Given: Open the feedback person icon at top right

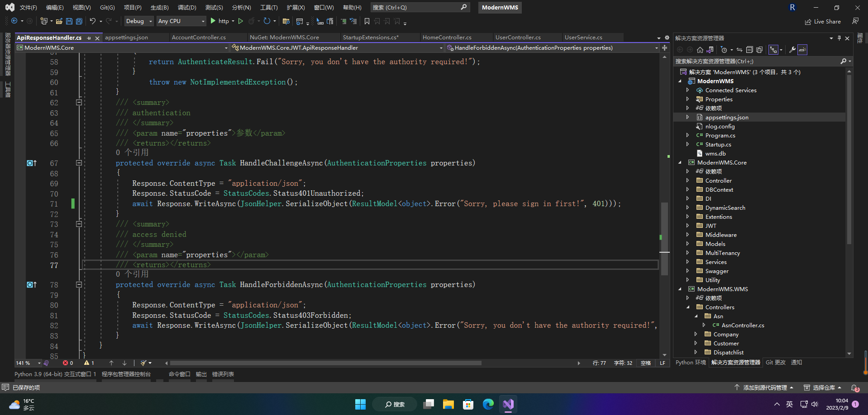Looking at the screenshot, I should 855,21.
